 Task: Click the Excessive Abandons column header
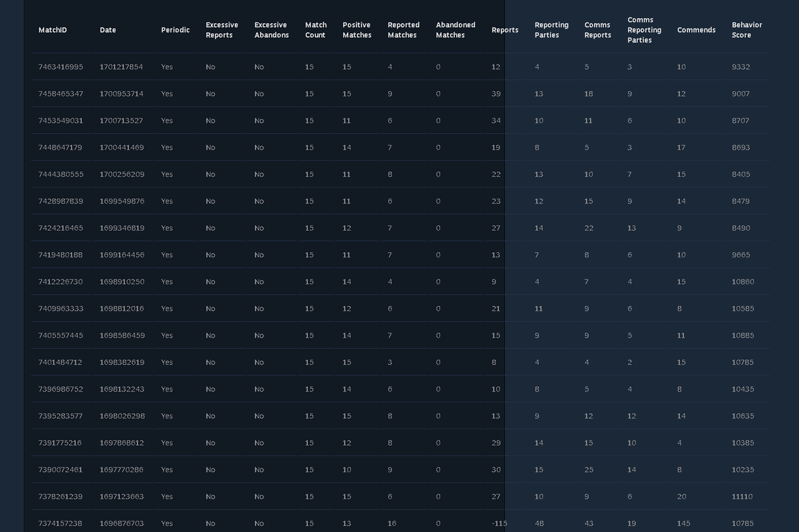[x=271, y=30]
